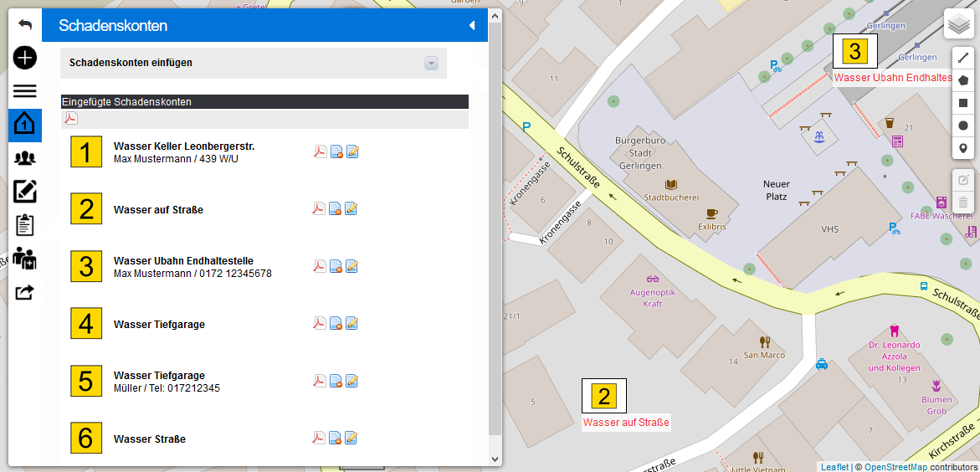
Task: Export all Schadenskonten as PDF
Action: [71, 119]
